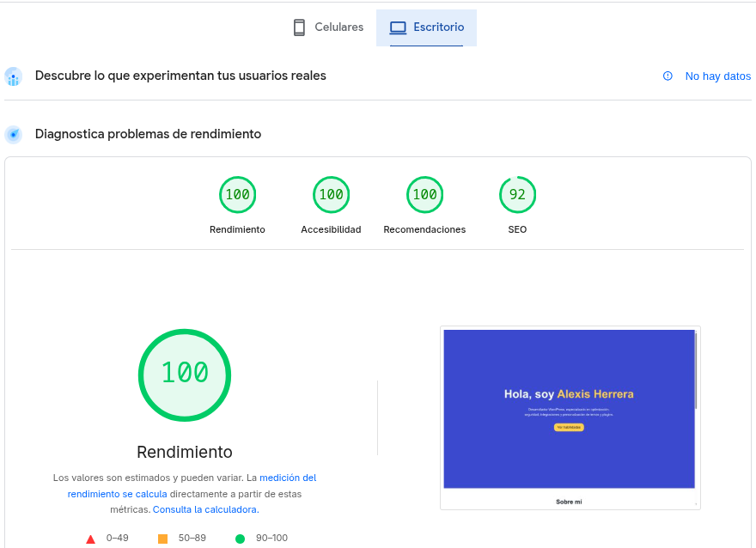Click the monitor icon on the Escritorio tab
The image size is (756, 548).
(x=398, y=27)
